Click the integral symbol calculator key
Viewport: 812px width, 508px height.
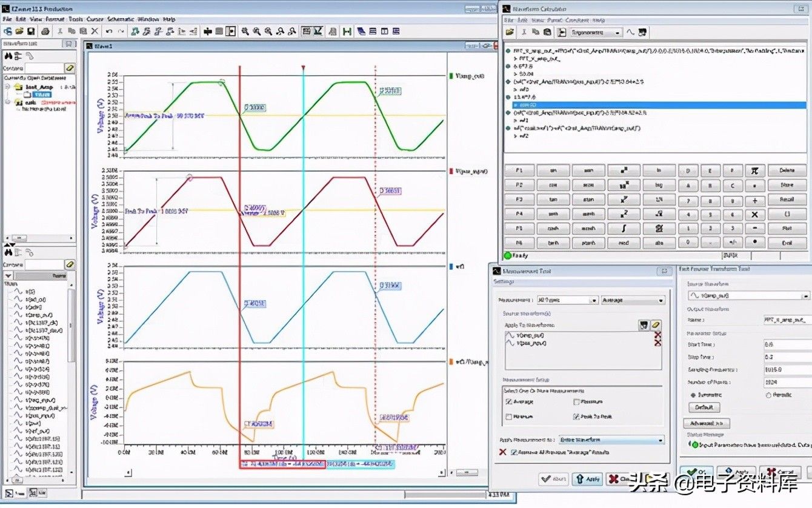[x=624, y=229]
